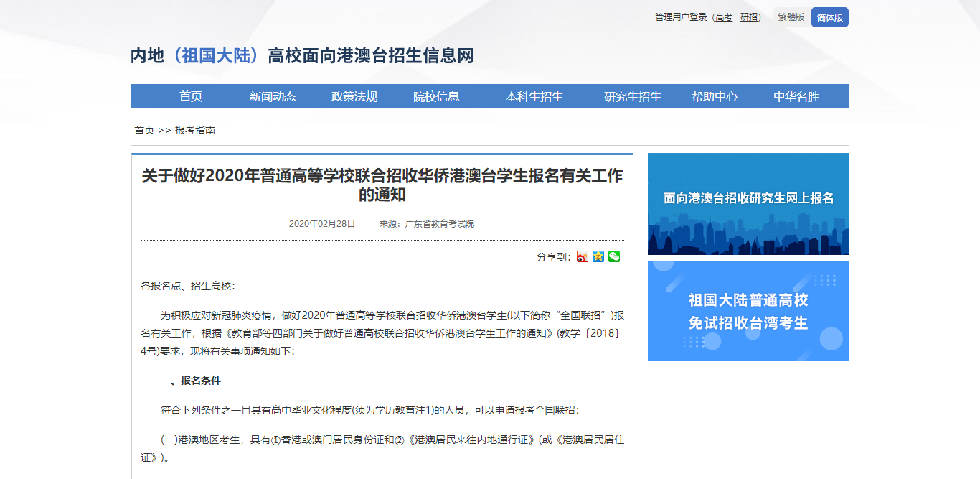Open 新闻动态 in navigation bar
The height and width of the screenshot is (479, 980).
point(273,96)
